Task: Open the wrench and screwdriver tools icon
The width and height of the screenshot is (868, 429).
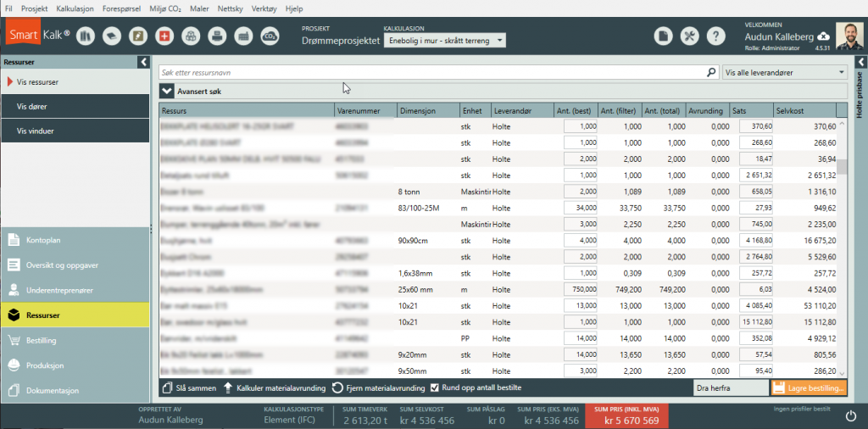Action: [x=690, y=36]
